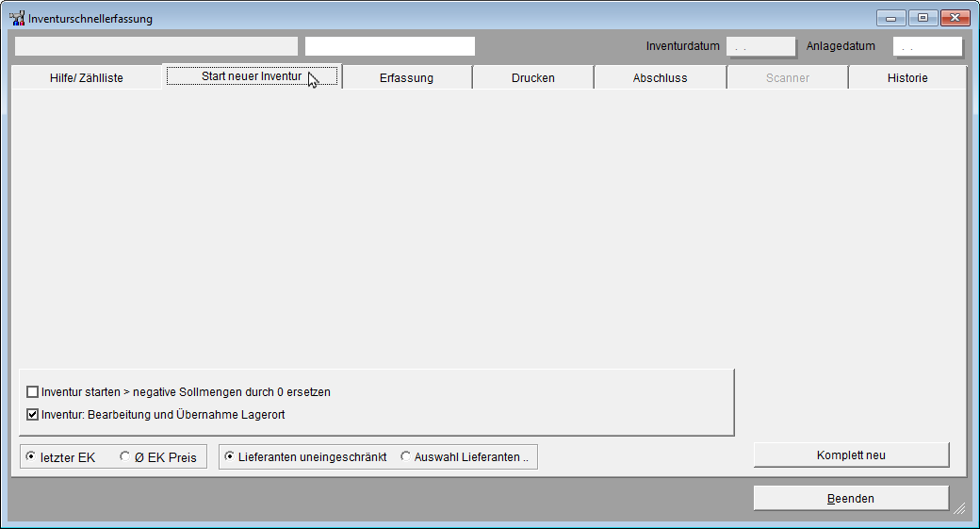Image resolution: width=980 pixels, height=529 pixels.
Task: Click the Inventurschnellerfassung window icon
Action: click(x=17, y=18)
